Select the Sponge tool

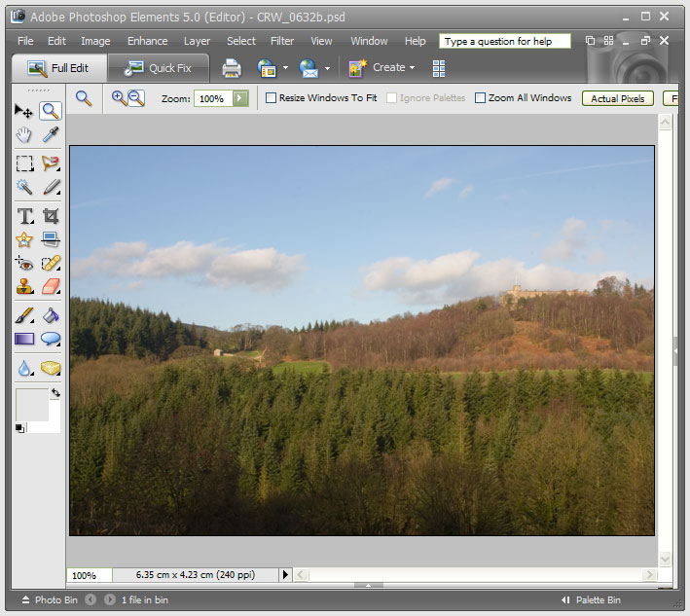[51, 368]
